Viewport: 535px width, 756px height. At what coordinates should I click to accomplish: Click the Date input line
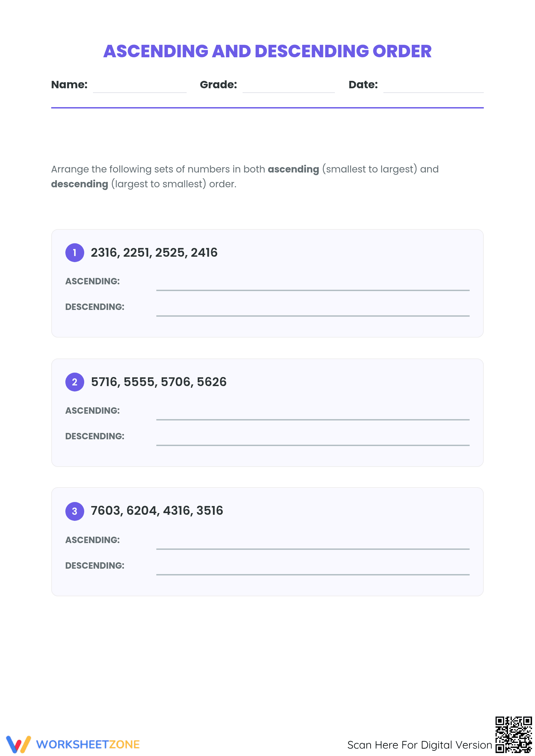pos(434,92)
